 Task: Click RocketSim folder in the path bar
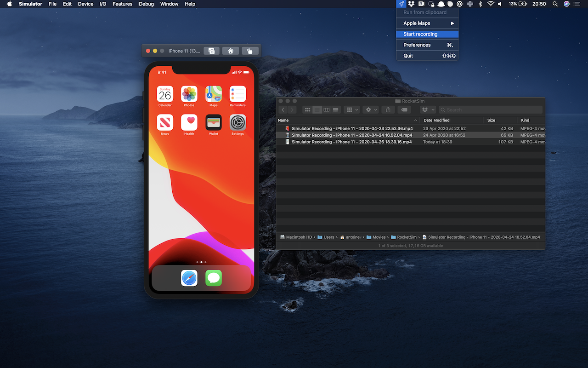(x=403, y=237)
